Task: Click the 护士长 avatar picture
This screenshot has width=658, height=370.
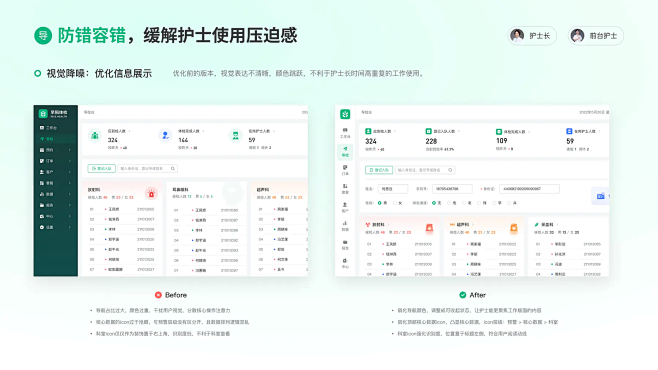Action: [517, 36]
